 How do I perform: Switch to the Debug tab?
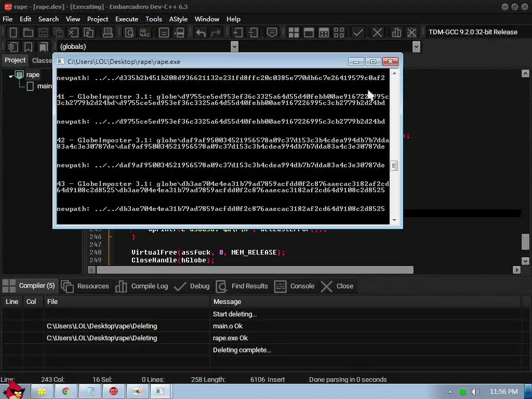[x=192, y=286]
